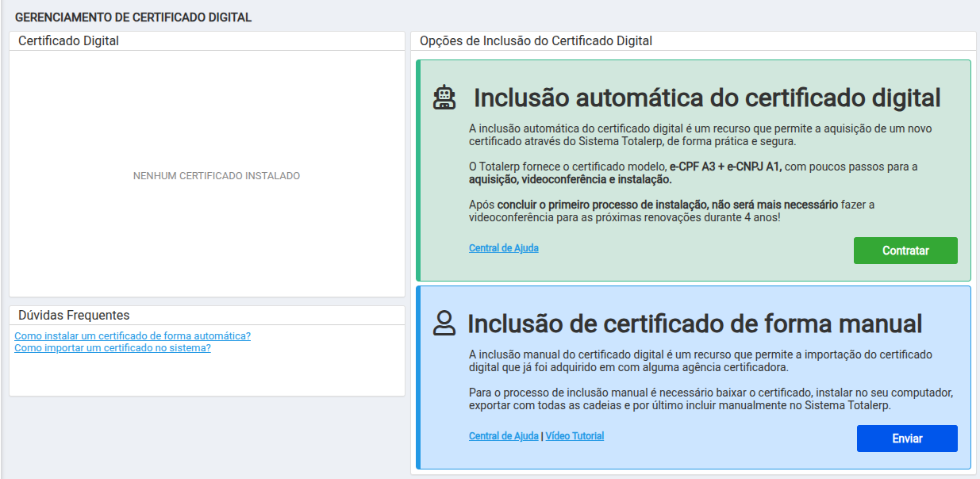Open 'Como instalar um certificado de forma automática?' link

(133, 336)
